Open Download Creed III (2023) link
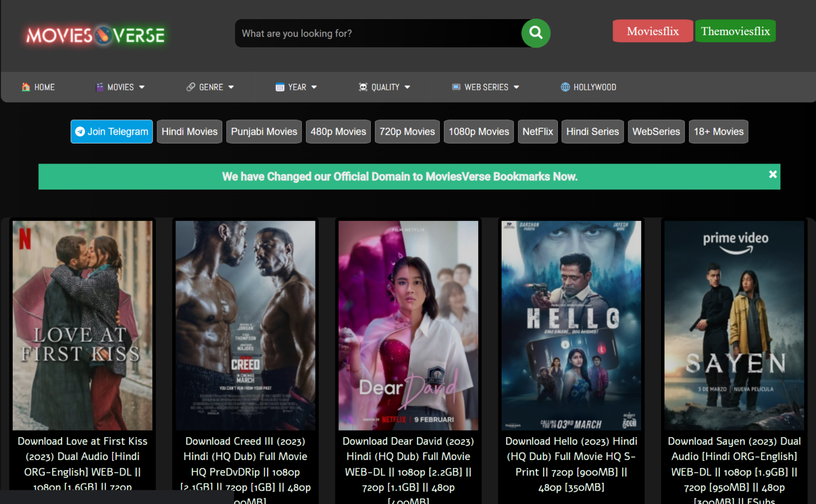Viewport: 816px width, 504px height. pyautogui.click(x=245, y=471)
